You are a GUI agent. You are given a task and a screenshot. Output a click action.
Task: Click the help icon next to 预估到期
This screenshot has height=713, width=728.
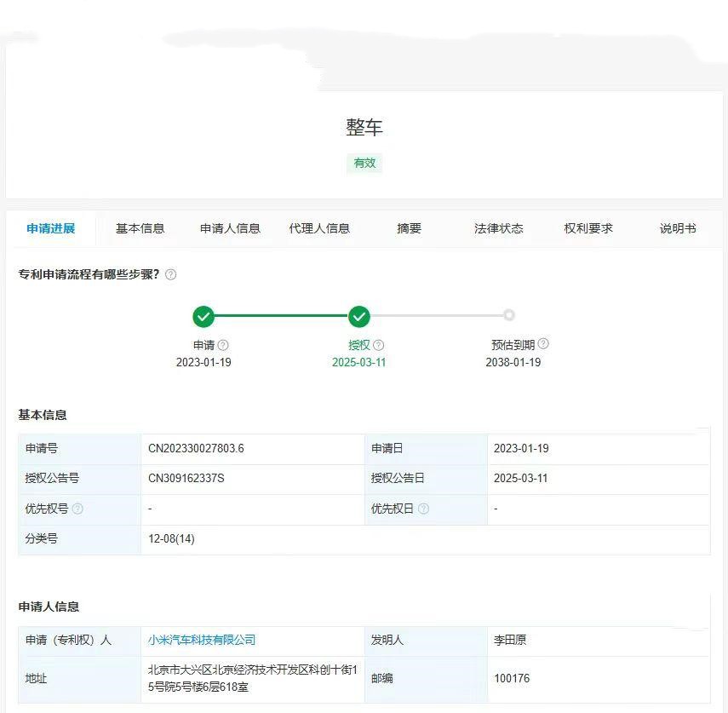pos(543,343)
